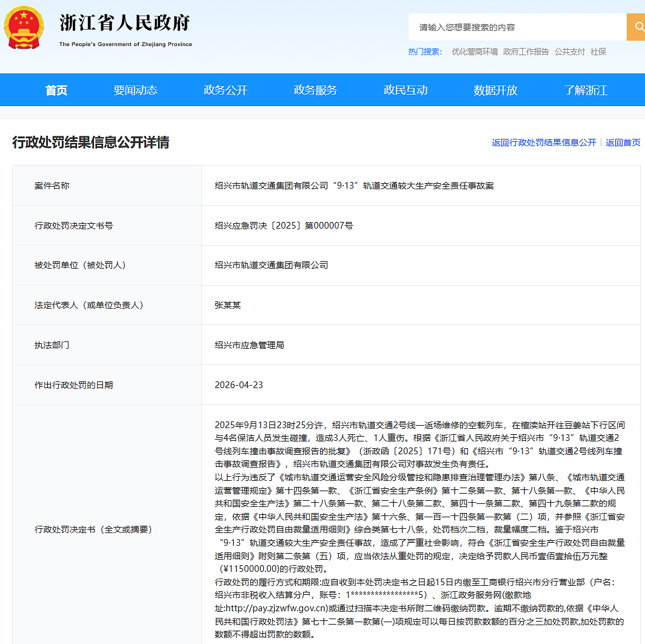The width and height of the screenshot is (645, 644).
Task: Open the 要闻动态 navigation tab
Action: click(135, 90)
